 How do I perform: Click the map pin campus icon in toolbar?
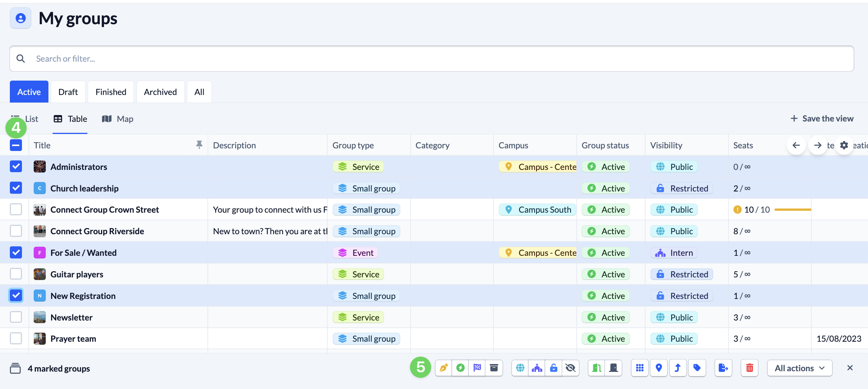[659, 368]
